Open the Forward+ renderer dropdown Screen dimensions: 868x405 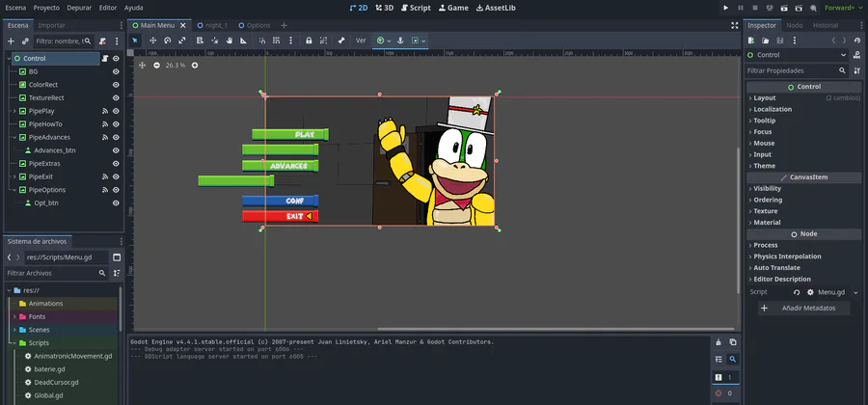click(843, 8)
